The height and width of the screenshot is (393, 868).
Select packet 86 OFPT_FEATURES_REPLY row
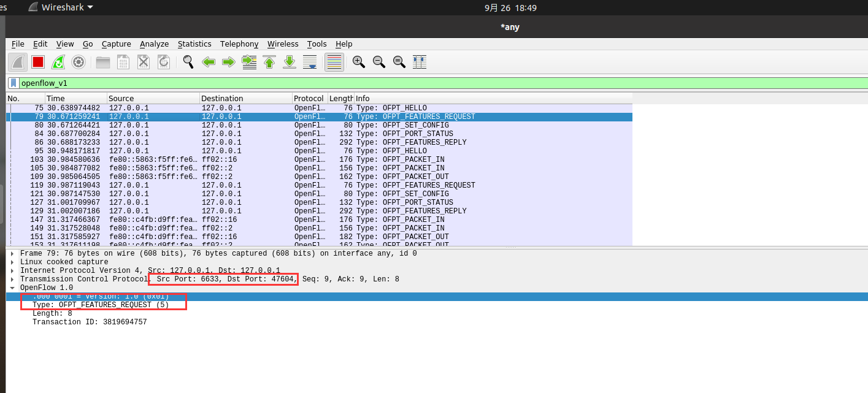[x=319, y=142]
